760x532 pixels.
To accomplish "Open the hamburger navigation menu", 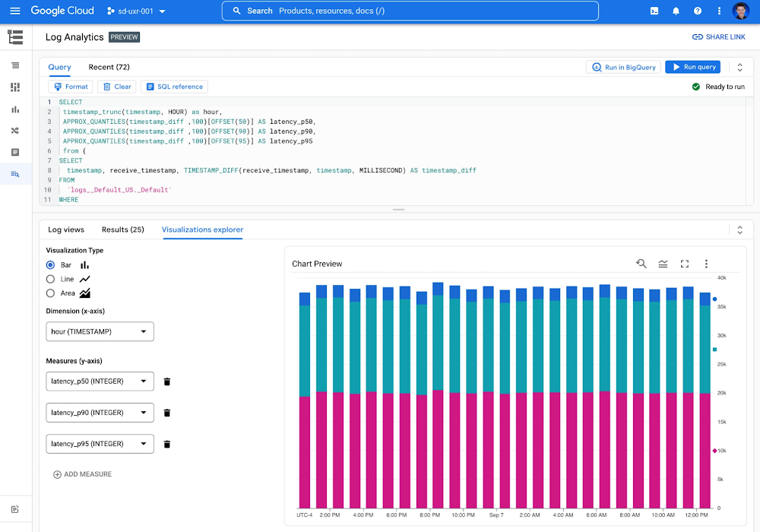I will (15, 11).
